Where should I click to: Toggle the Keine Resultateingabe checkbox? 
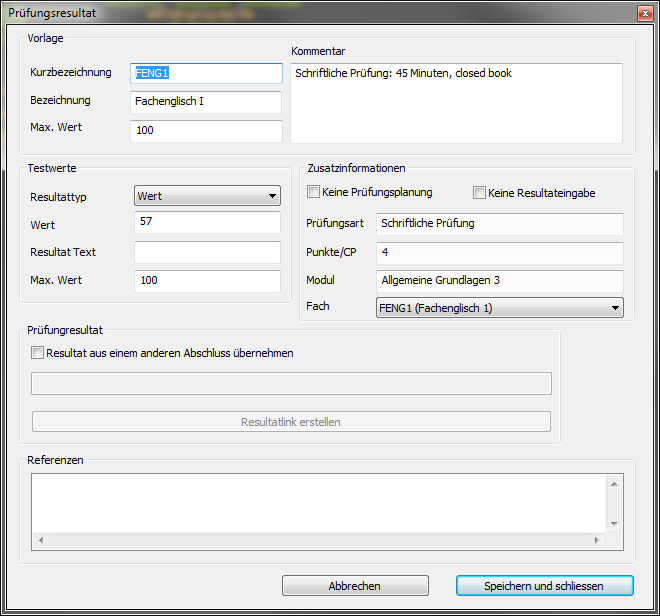click(x=479, y=193)
